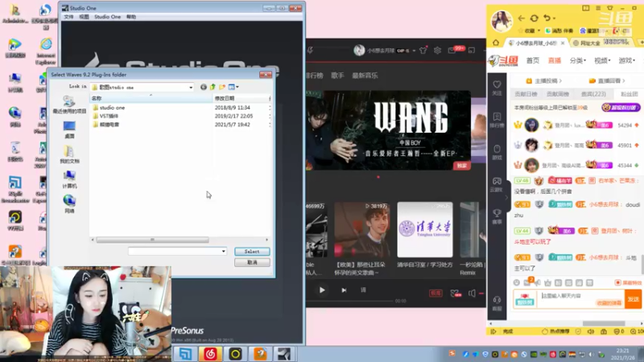Image resolution: width=644 pixels, height=362 pixels.
Task: Open skin shirt icon in music player
Action: coord(423,50)
